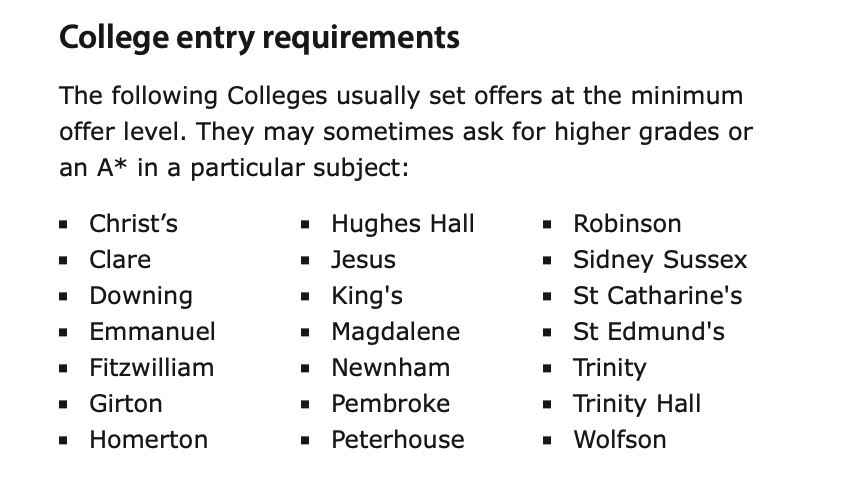Click the Fitzwilliam college name
Image resolution: width=854 pixels, height=494 pixels.
(151, 368)
